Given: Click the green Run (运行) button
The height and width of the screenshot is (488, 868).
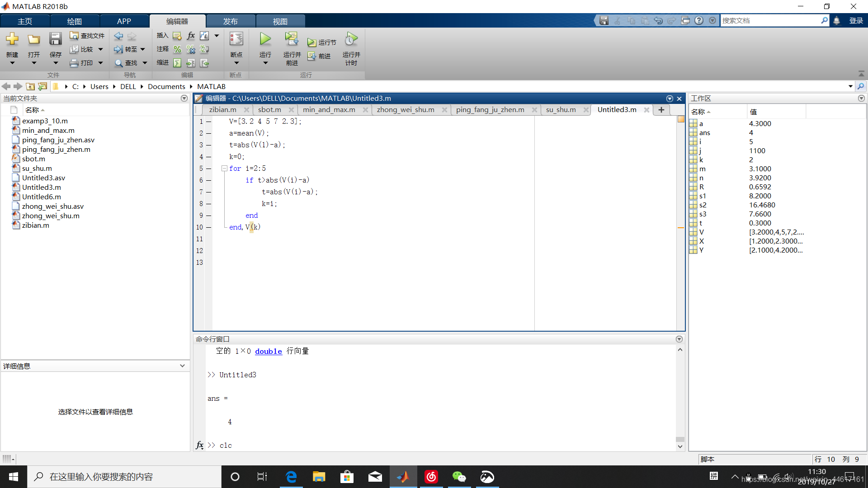Looking at the screenshot, I should point(265,39).
